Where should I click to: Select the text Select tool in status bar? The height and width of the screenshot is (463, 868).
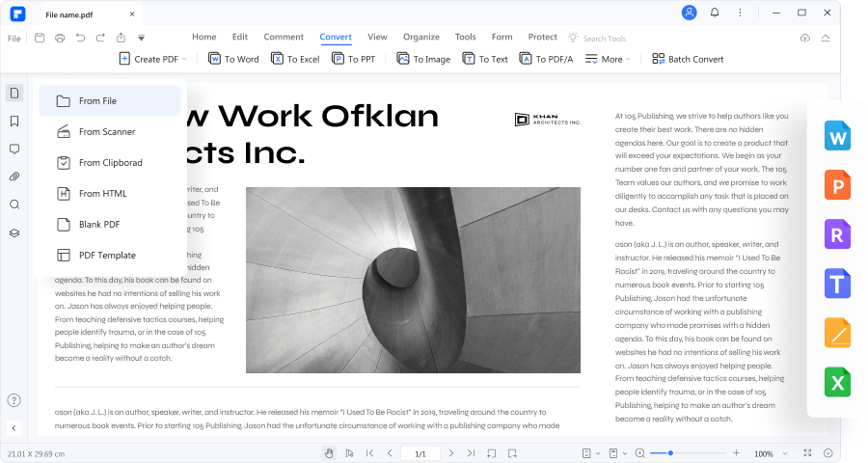(x=349, y=453)
